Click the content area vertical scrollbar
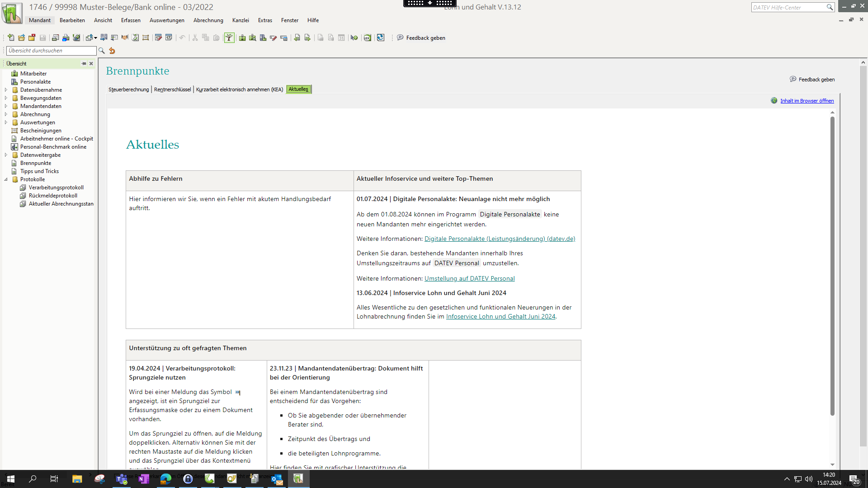This screenshot has height=488, width=868. tap(832, 267)
